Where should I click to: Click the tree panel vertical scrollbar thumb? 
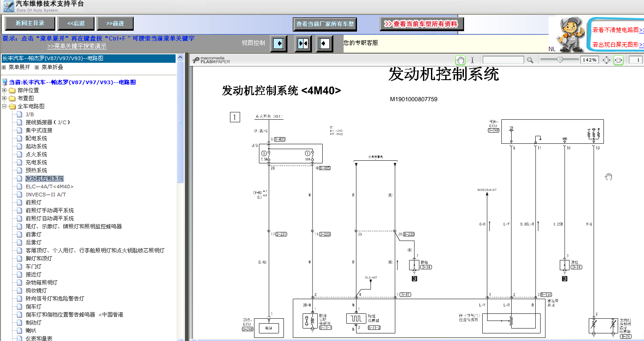pos(180,122)
